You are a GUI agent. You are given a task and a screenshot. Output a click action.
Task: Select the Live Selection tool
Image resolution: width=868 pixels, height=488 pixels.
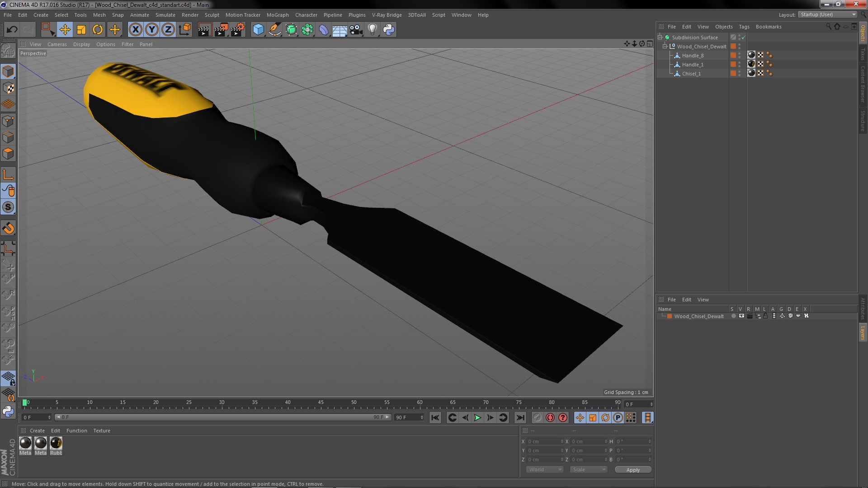(47, 30)
